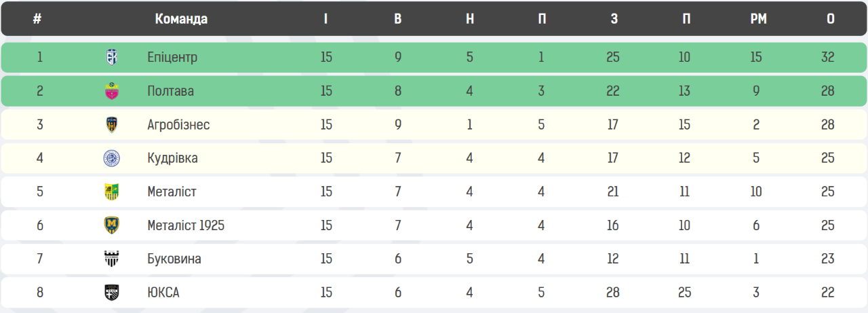
Task: Click the # position column header
Action: 37,19
